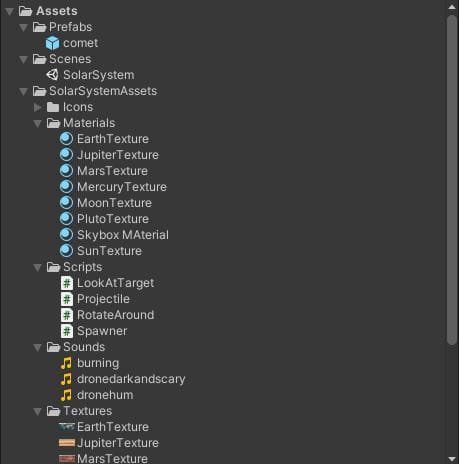Click the LookAtTarget C# script icon
The height and width of the screenshot is (464, 459).
(67, 283)
